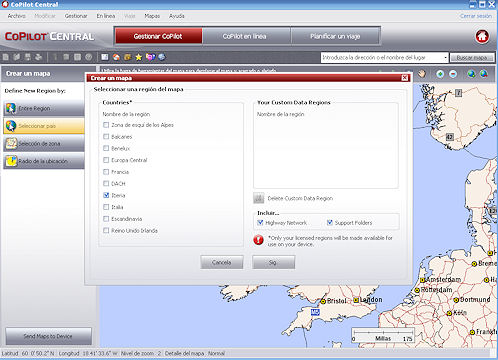Uncheck the Support Folders option
The image size is (498, 360).
[330, 222]
